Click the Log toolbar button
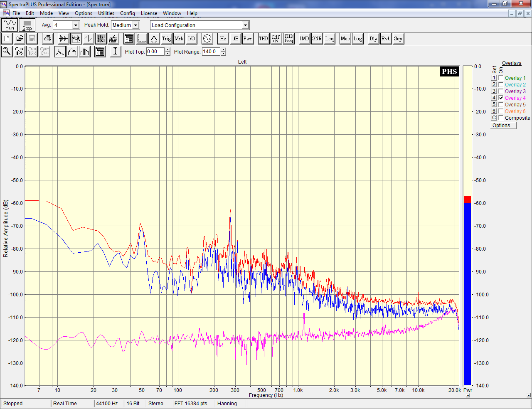Image resolution: width=532 pixels, height=409 pixels. pos(357,39)
